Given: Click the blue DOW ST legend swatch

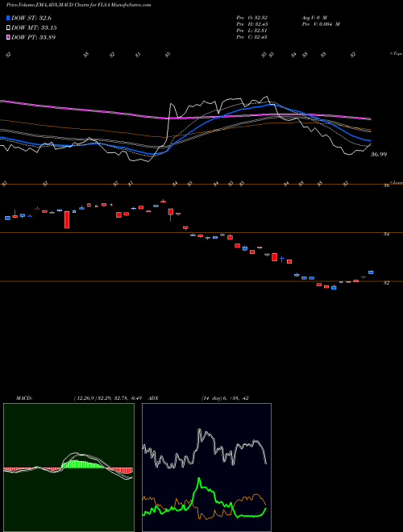Looking at the screenshot, I should [x=8, y=18].
